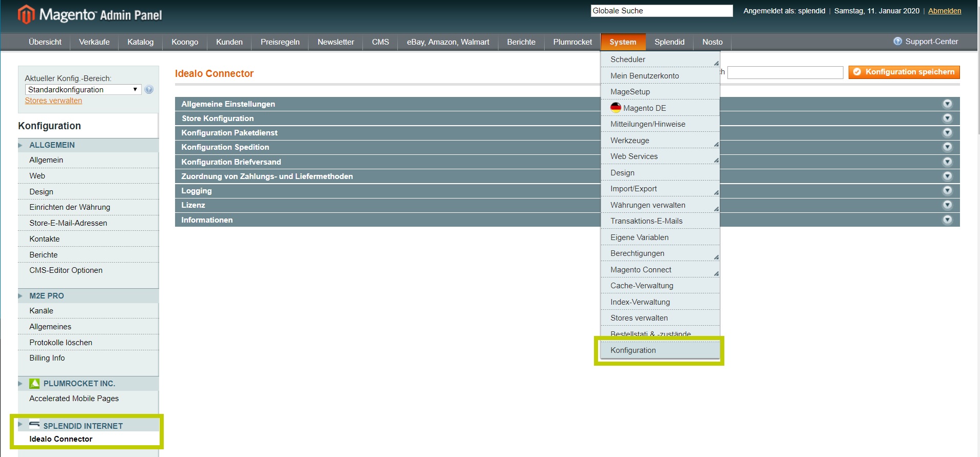Open the CMS menu
Image resolution: width=980 pixels, height=457 pixels.
point(380,42)
